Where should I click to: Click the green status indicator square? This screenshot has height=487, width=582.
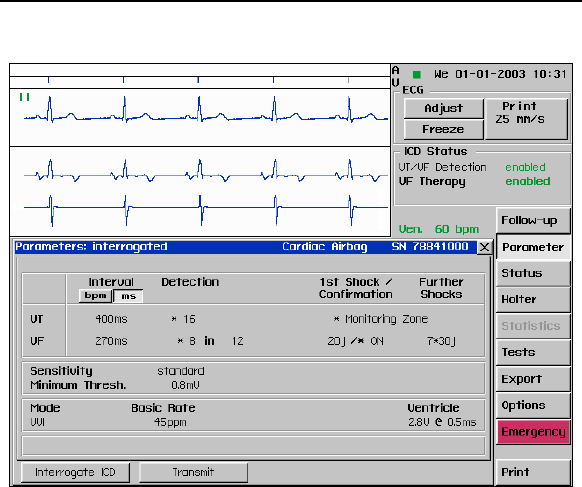(x=417, y=75)
